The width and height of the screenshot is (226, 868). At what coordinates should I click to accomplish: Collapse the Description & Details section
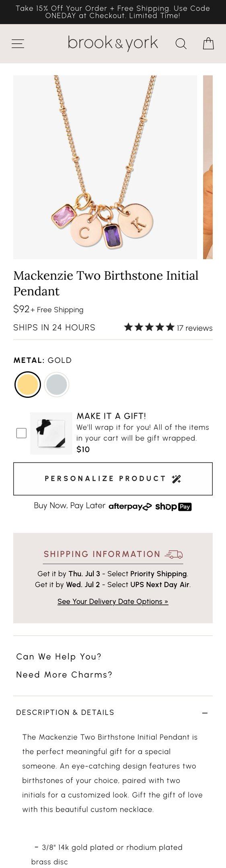205,712
